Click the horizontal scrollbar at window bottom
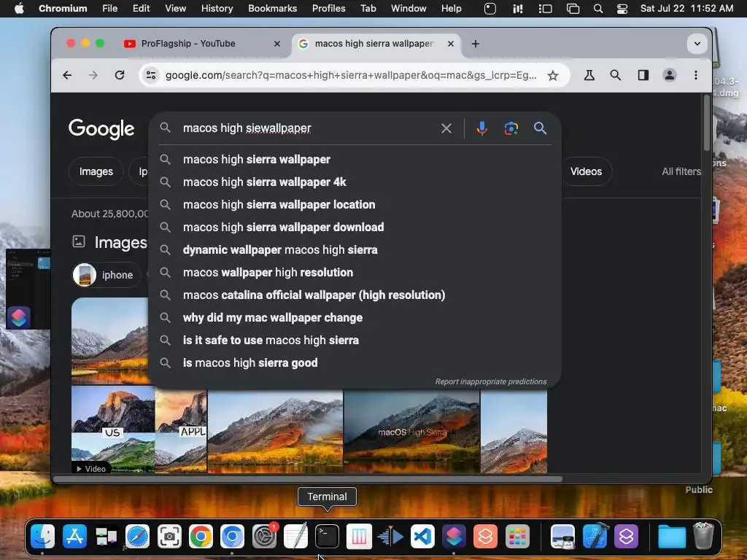Screen dimensions: 747x560 click(x=307, y=479)
